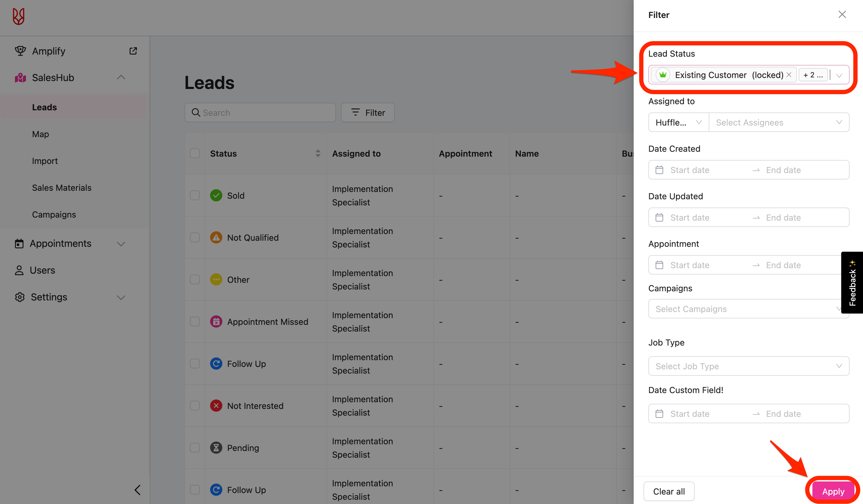Click the Amplify external link icon
This screenshot has height=504, width=863.
coord(133,51)
